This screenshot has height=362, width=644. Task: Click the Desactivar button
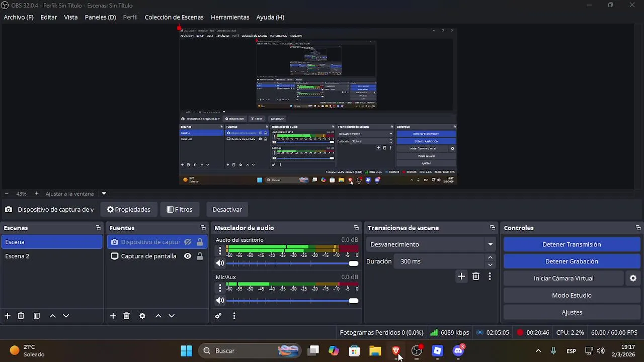(227, 210)
